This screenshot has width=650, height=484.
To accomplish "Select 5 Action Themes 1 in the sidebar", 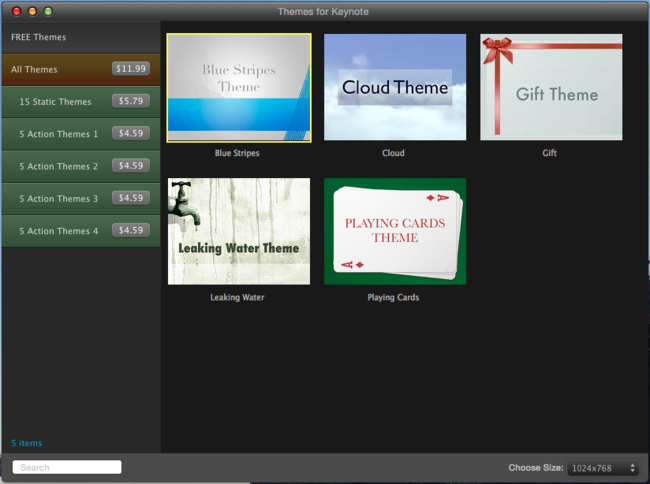I will (81, 134).
